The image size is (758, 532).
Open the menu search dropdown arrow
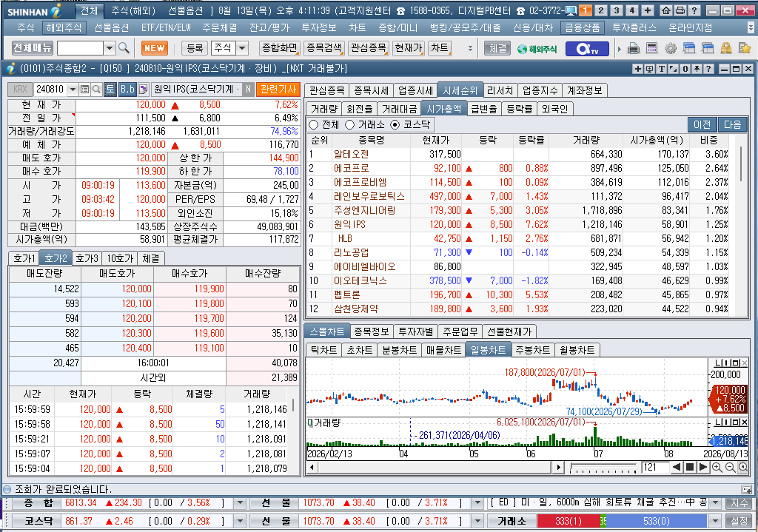tap(110, 48)
